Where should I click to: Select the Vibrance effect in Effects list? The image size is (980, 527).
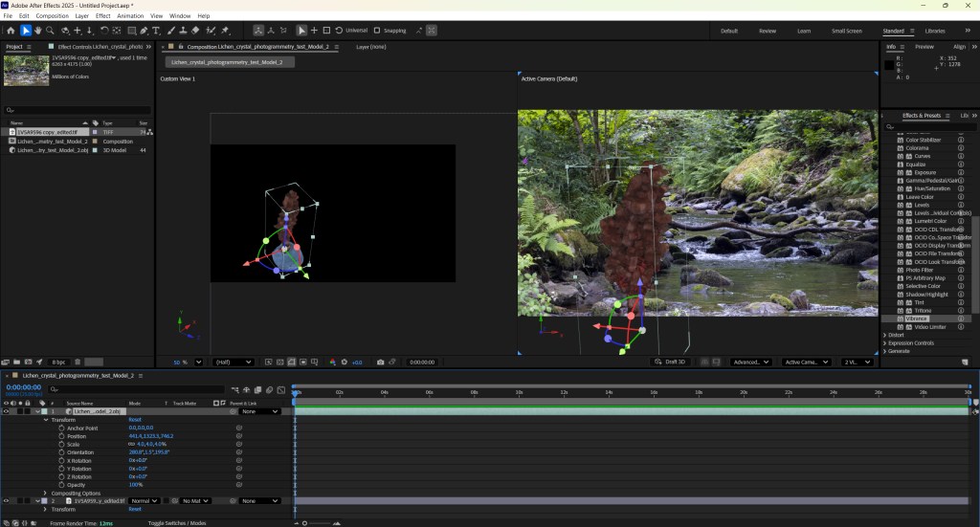point(917,318)
